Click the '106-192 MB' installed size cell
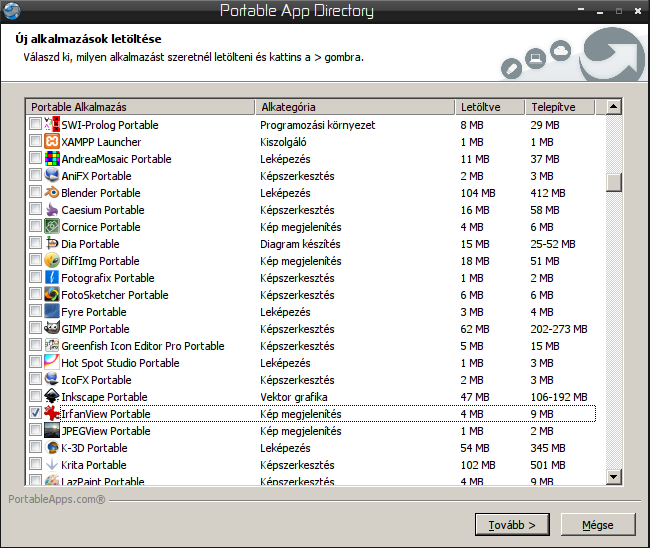This screenshot has height=548, width=650. tap(559, 397)
